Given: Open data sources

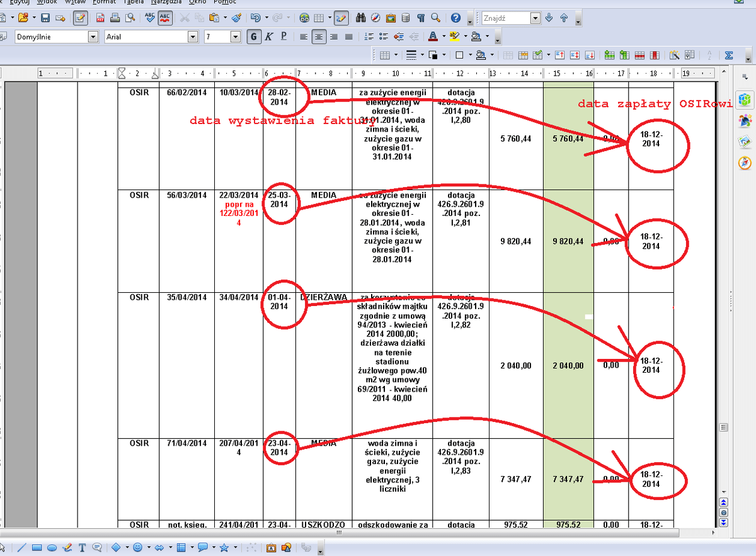Looking at the screenshot, I should (405, 18).
